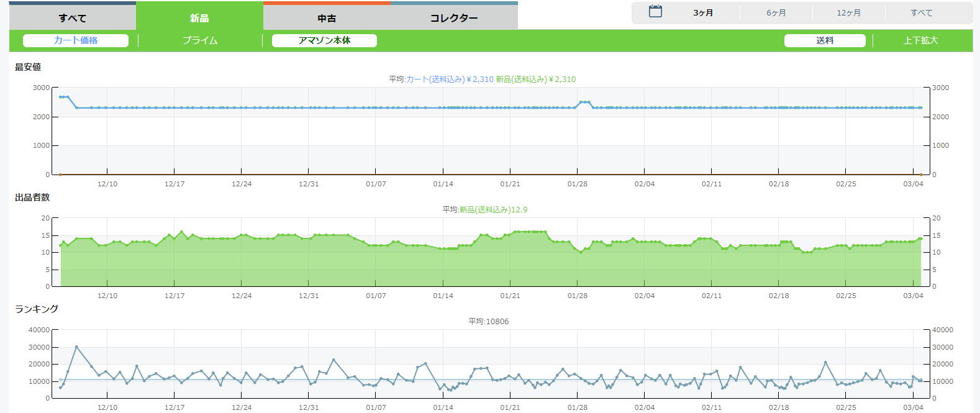980x413 pixels.
Task: Toggle the アマゾン本体 filter
Action: (324, 40)
